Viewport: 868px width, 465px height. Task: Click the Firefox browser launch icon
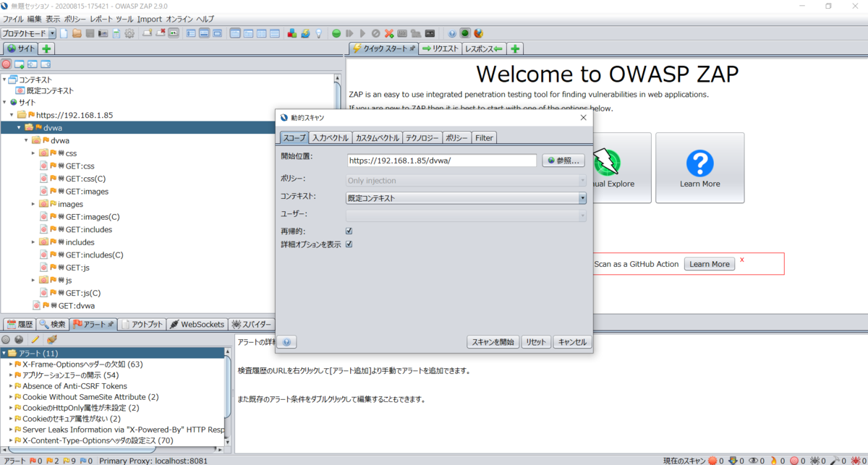[x=478, y=33]
